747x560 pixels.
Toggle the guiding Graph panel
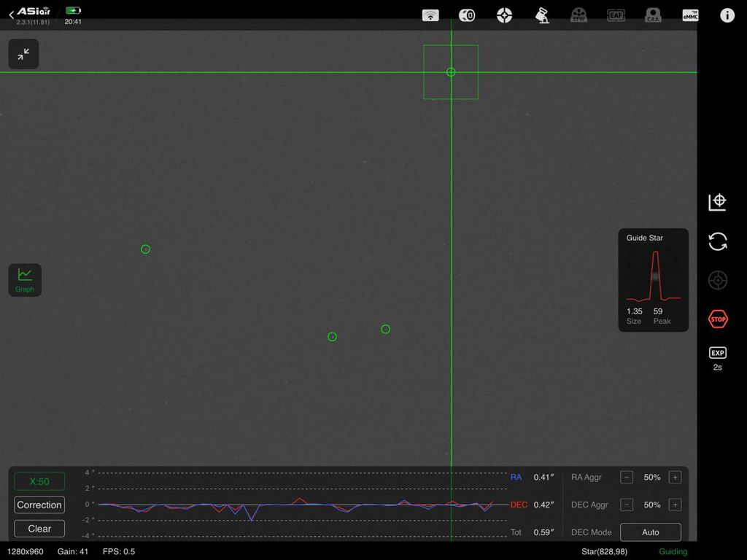click(x=25, y=280)
